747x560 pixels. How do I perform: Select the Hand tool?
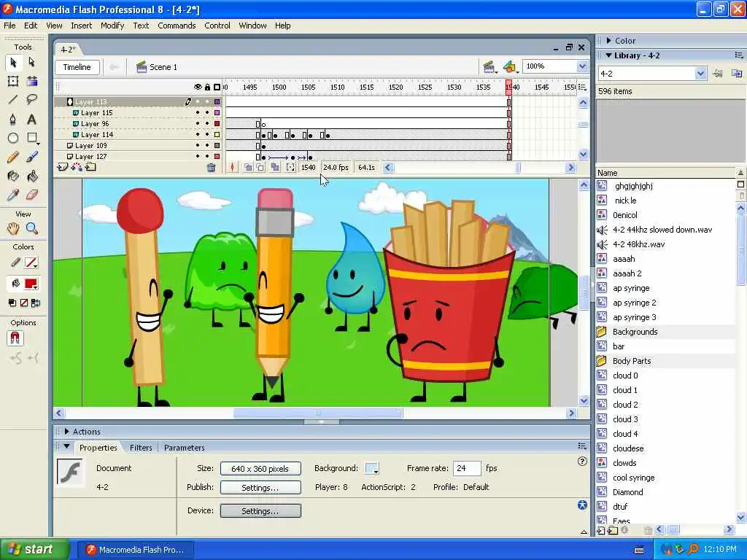pyautogui.click(x=13, y=228)
